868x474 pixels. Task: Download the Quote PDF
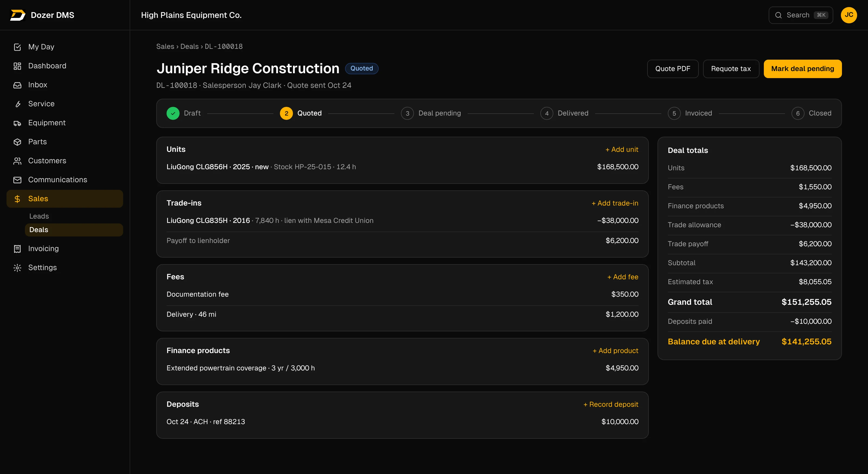673,69
